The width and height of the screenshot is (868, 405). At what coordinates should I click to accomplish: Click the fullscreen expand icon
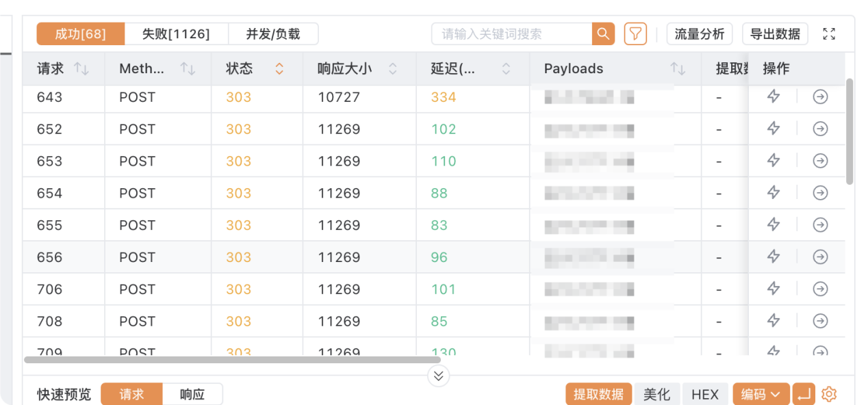click(x=829, y=34)
